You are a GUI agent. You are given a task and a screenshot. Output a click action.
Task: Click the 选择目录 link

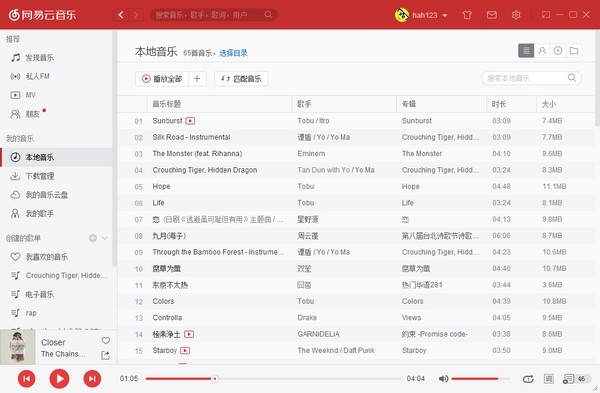click(x=233, y=53)
